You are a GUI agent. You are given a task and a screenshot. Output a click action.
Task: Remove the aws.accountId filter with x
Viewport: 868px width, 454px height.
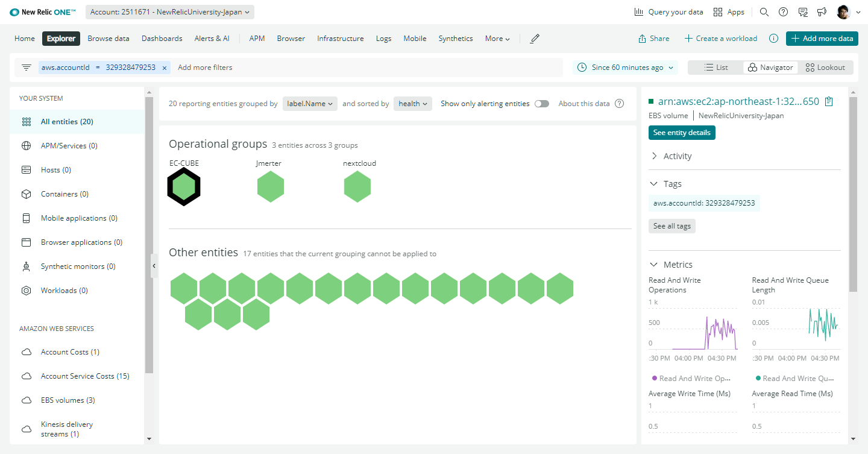(x=164, y=68)
